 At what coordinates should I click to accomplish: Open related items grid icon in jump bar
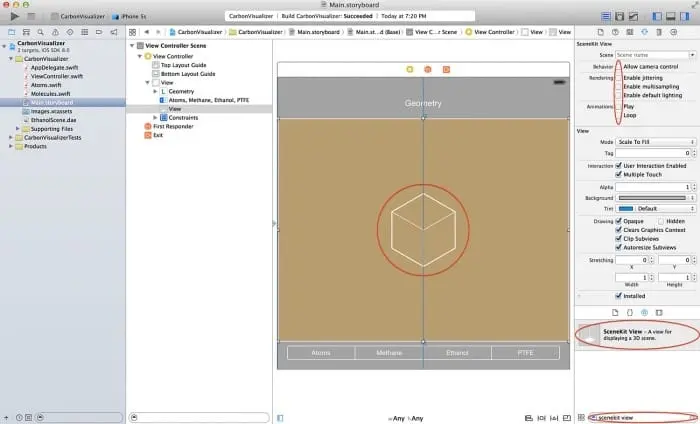(x=133, y=32)
